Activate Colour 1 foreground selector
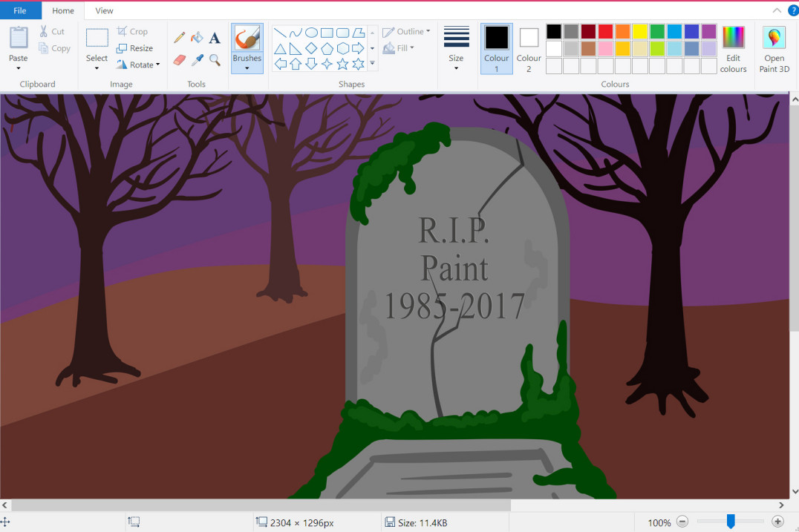Viewport: 799px width, 532px height. pyautogui.click(x=496, y=49)
